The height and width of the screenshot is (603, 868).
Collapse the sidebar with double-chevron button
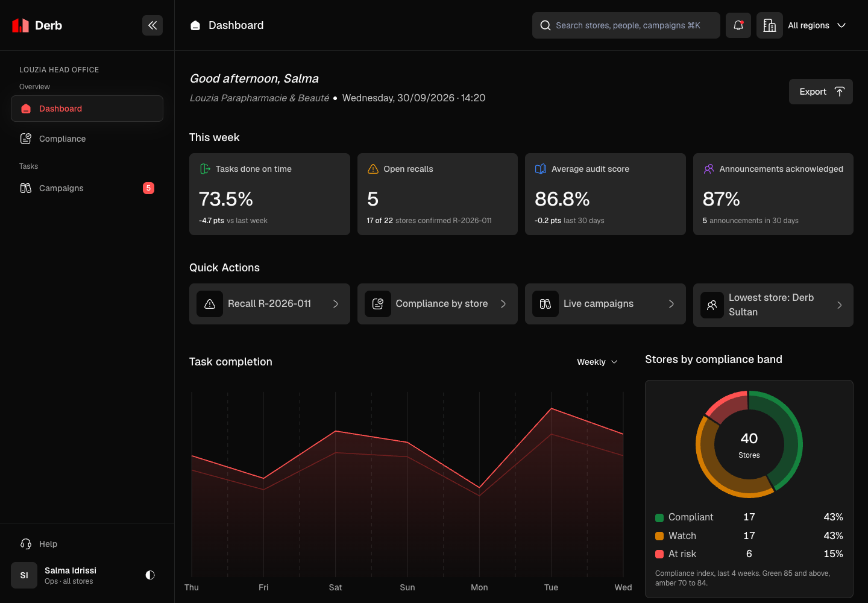(x=153, y=25)
